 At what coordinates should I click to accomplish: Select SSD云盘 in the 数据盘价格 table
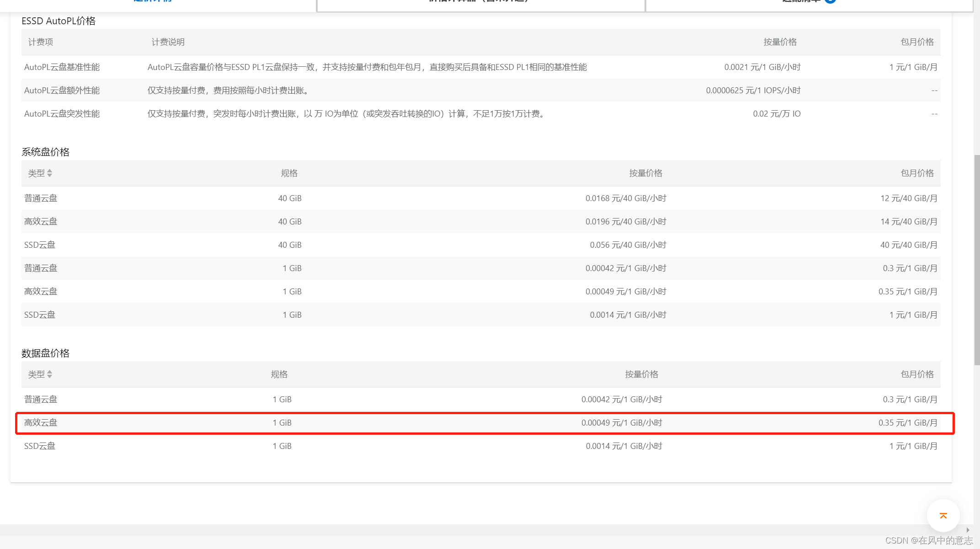(x=40, y=446)
